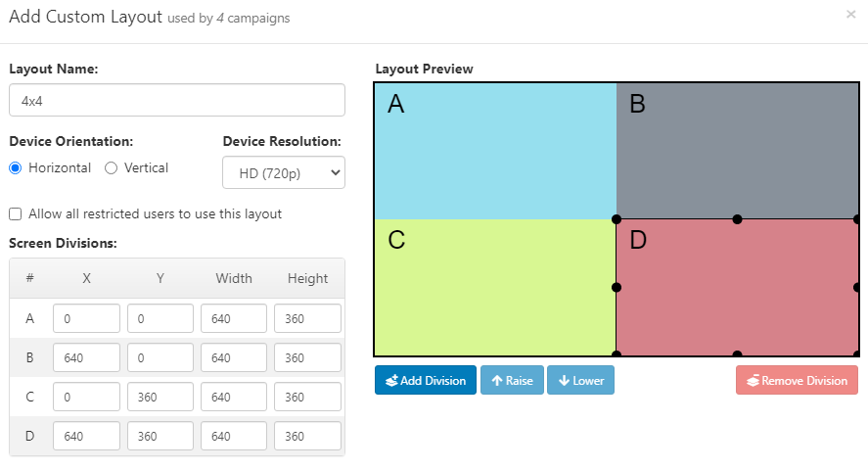Viewport: 868px width, 471px height.
Task: Click top-left resize handle of division D
Action: pyautogui.click(x=617, y=219)
